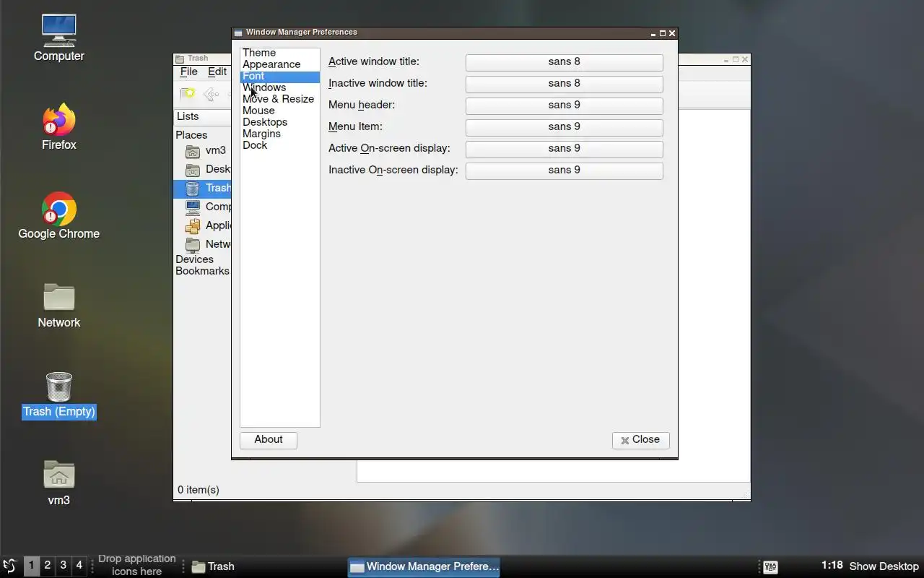Open the Computer desktop icon
The image size is (924, 578).
pyautogui.click(x=58, y=38)
